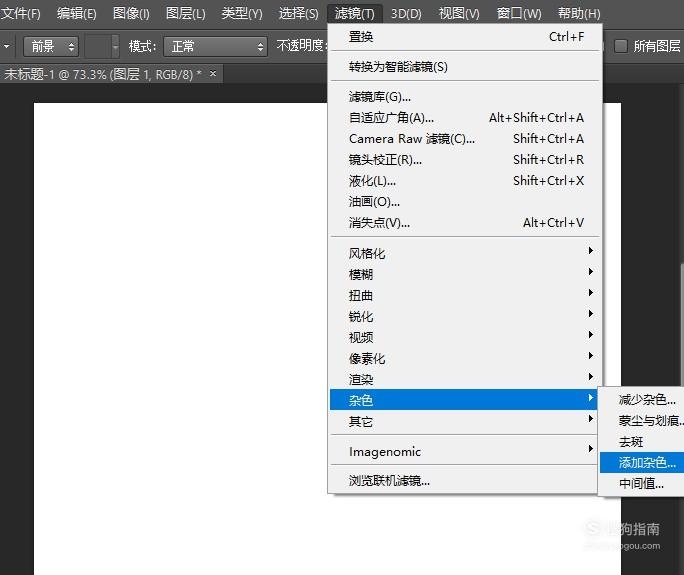684x575 pixels.
Task: Open the 视图(V) menu
Action: pos(459,14)
